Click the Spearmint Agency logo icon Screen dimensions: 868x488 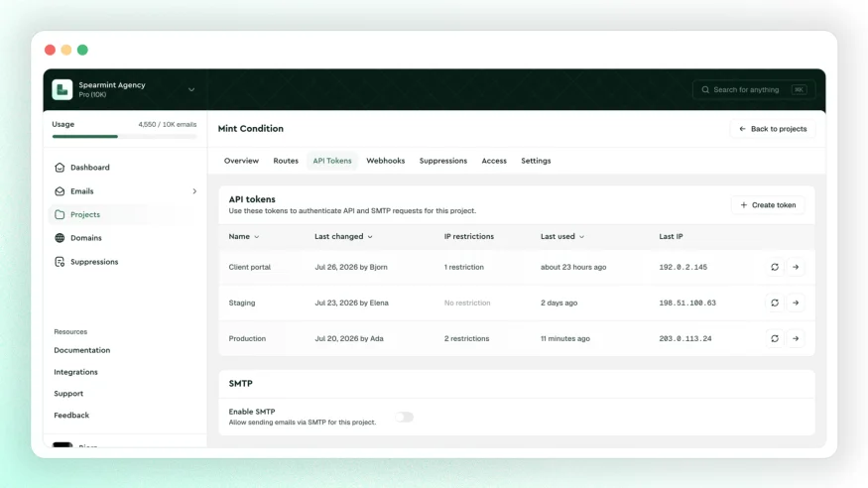point(62,89)
